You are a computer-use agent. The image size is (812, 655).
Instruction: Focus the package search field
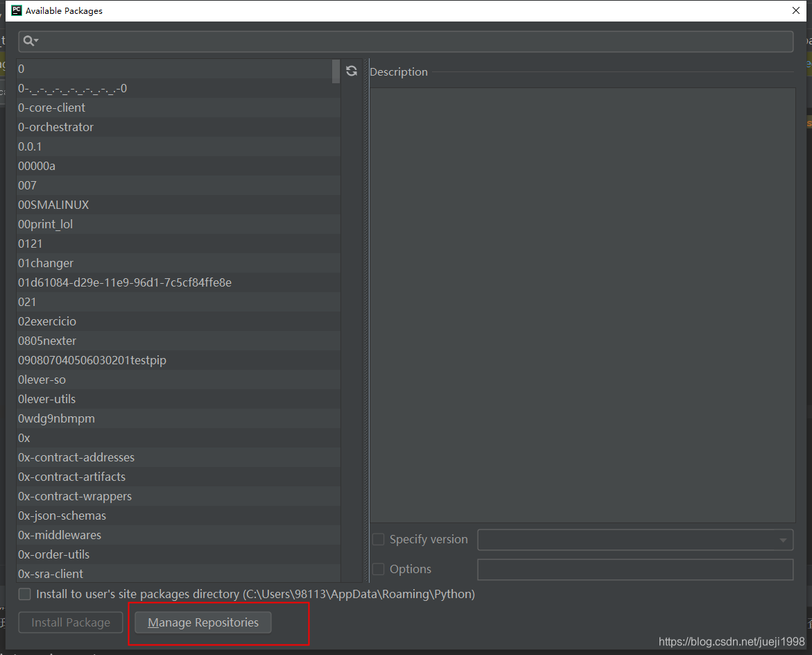[406, 41]
